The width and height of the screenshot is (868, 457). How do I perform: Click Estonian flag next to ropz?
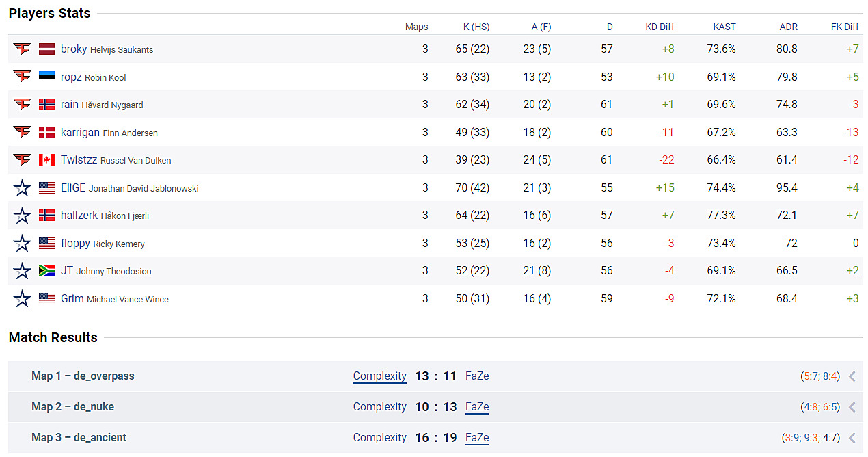[46, 77]
